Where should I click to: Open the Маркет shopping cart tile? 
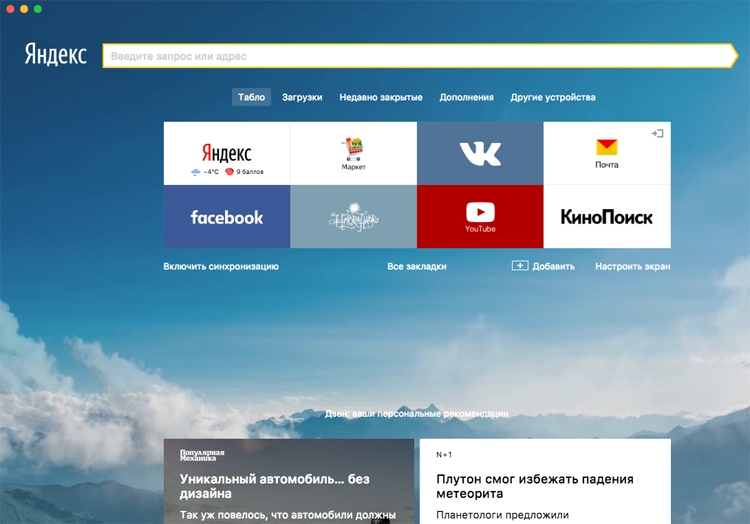[353, 153]
